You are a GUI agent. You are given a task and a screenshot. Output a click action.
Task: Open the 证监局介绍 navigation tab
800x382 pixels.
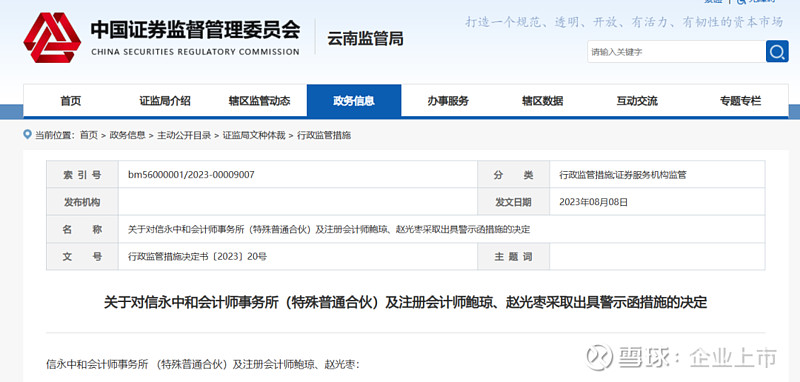pyautogui.click(x=165, y=101)
